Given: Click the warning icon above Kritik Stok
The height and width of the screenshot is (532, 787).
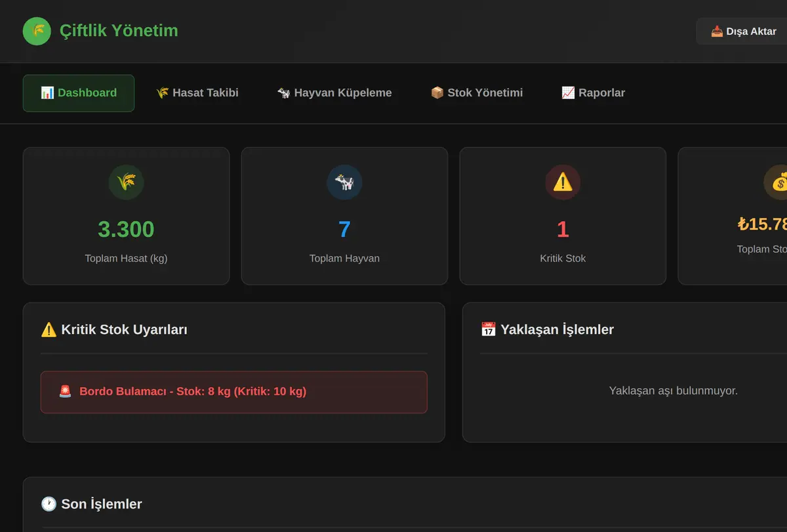Looking at the screenshot, I should tap(563, 182).
